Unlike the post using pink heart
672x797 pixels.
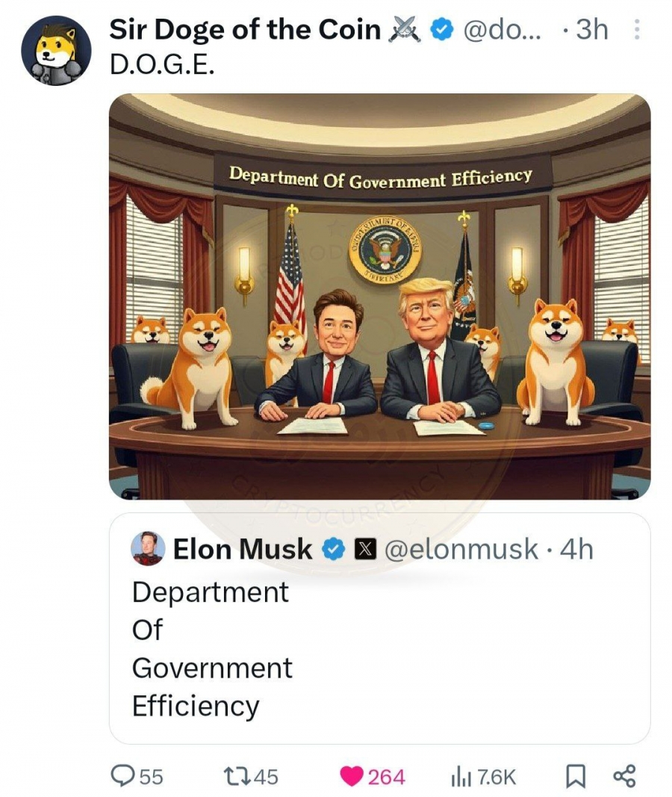click(x=352, y=776)
